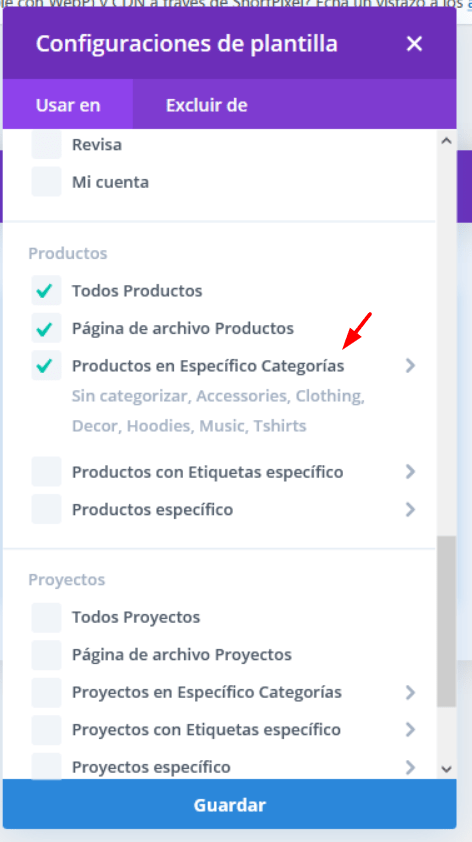The width and height of the screenshot is (472, 842).
Task: Click the scrollbar up arrow
Action: click(446, 141)
